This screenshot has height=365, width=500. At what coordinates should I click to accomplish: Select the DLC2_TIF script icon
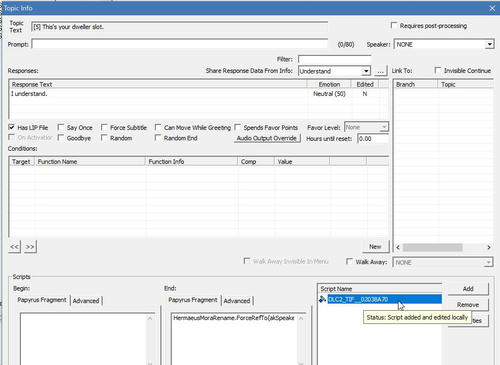(x=322, y=299)
